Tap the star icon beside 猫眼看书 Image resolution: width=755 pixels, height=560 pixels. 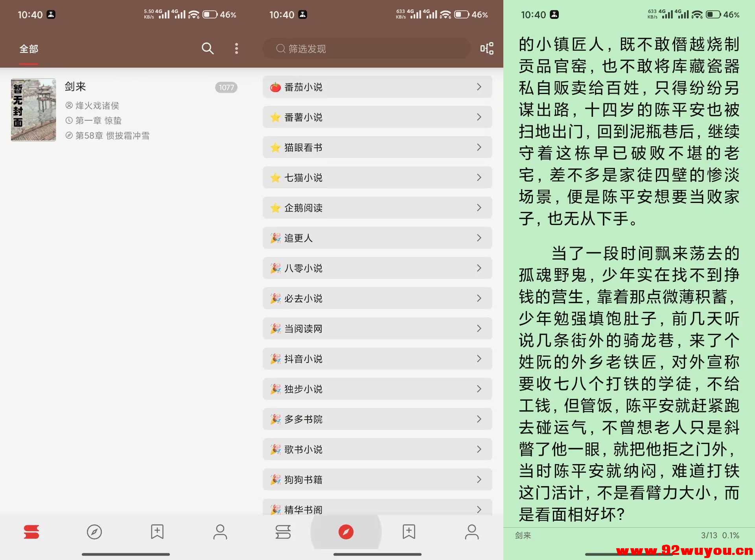click(x=276, y=147)
